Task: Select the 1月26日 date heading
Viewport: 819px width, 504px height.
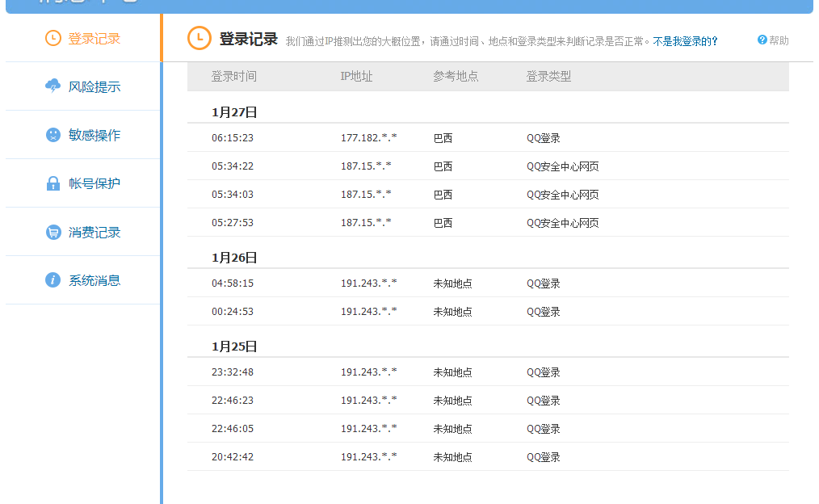Action: point(234,258)
